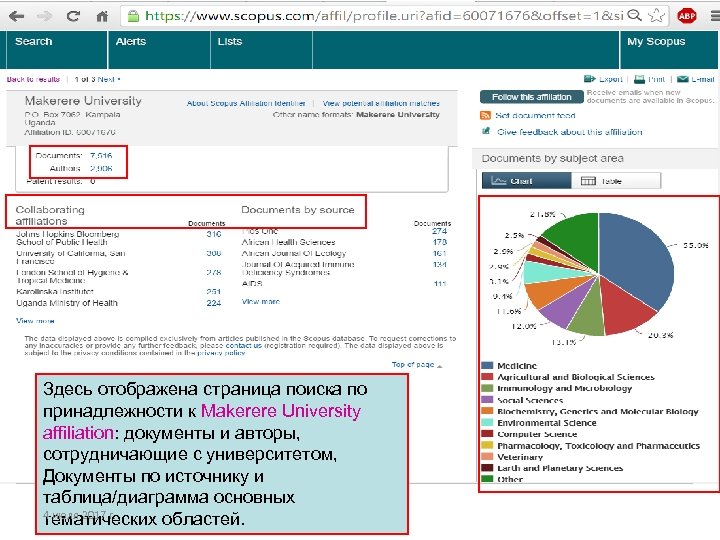This screenshot has width=720, height=540.
Task: Open Karolinska Institutet count 251
Action: tap(214, 292)
